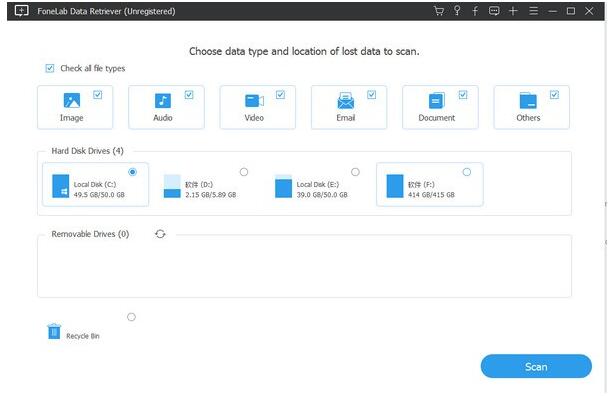Start the Scan button
611x396 pixels.
[x=536, y=366]
